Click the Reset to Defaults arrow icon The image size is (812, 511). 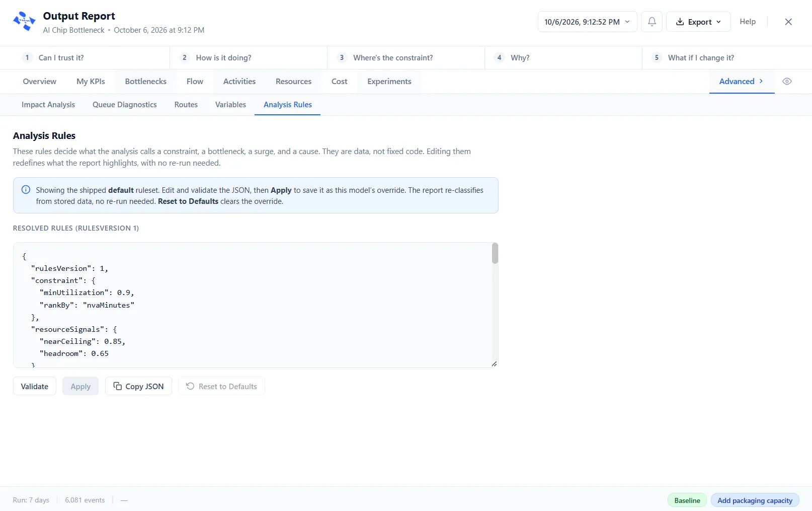click(190, 386)
